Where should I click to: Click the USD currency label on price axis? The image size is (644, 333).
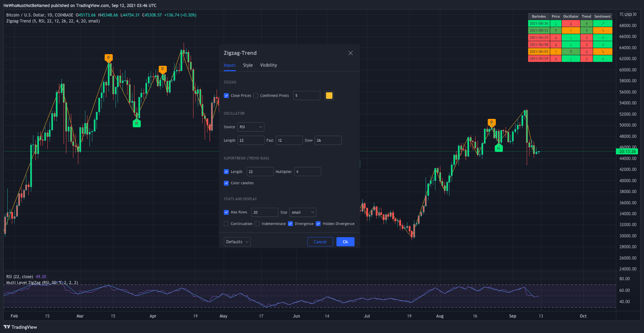[x=628, y=15]
